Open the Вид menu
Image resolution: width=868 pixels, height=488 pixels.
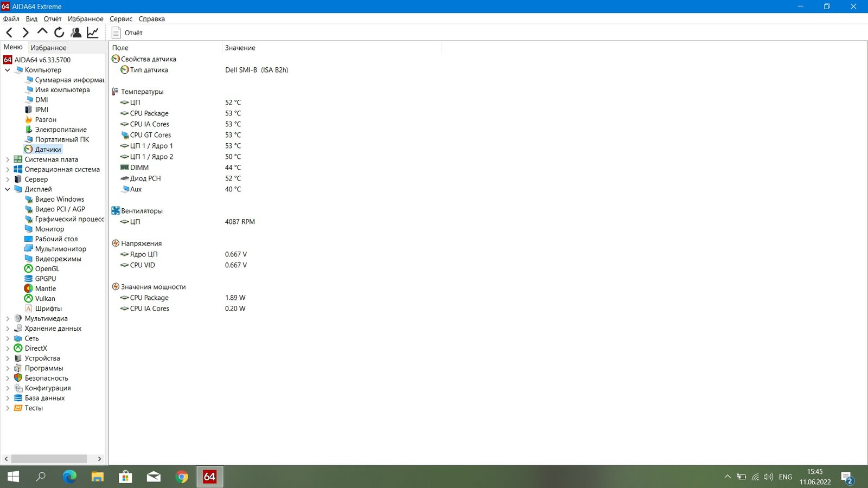(31, 19)
